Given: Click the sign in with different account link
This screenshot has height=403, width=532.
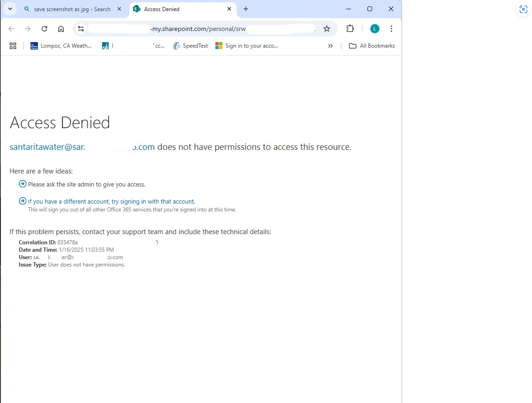Looking at the screenshot, I should tap(111, 201).
